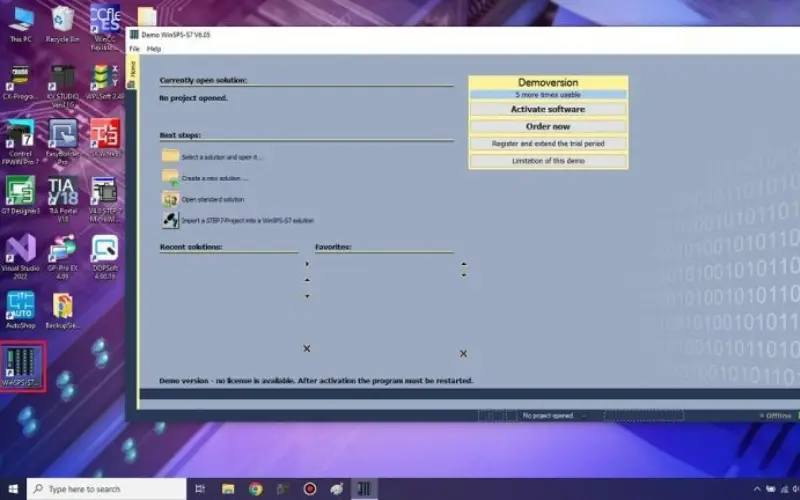Click the Open standard solution icon
The image size is (800, 500).
(x=170, y=199)
